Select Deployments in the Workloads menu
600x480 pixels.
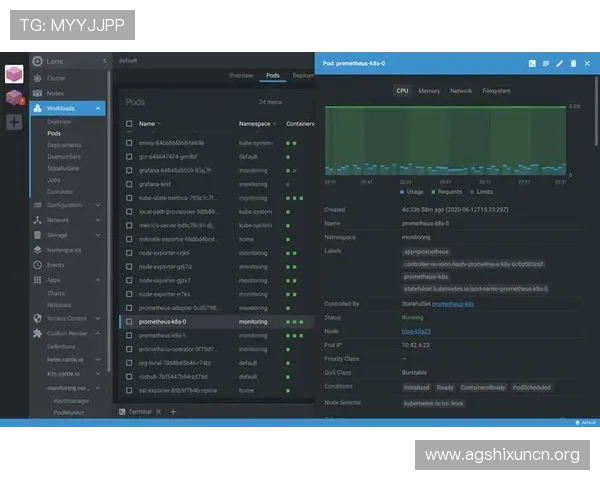point(65,144)
